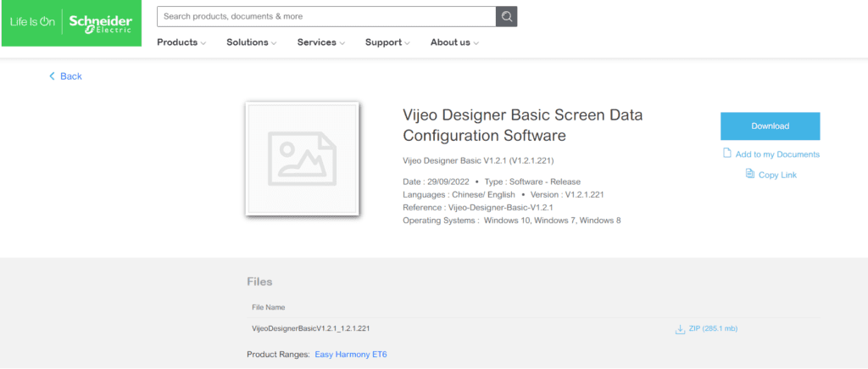868x369 pixels.
Task: Click the Product Ranges: label
Action: click(278, 354)
